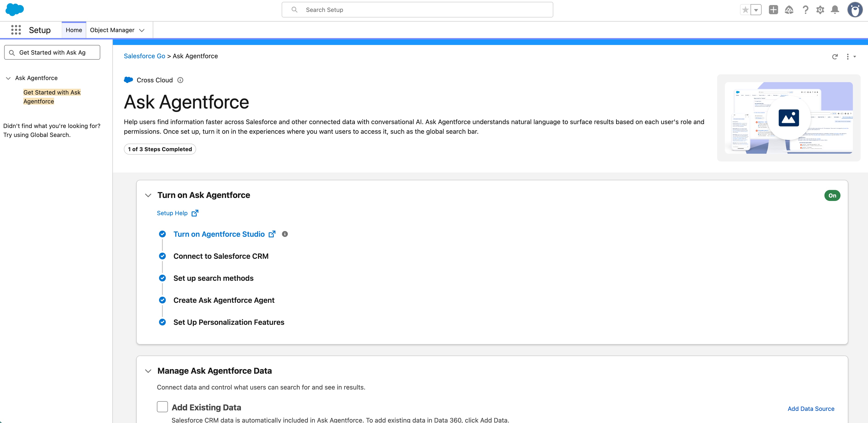
Task: Click the green On status badge
Action: pos(832,195)
